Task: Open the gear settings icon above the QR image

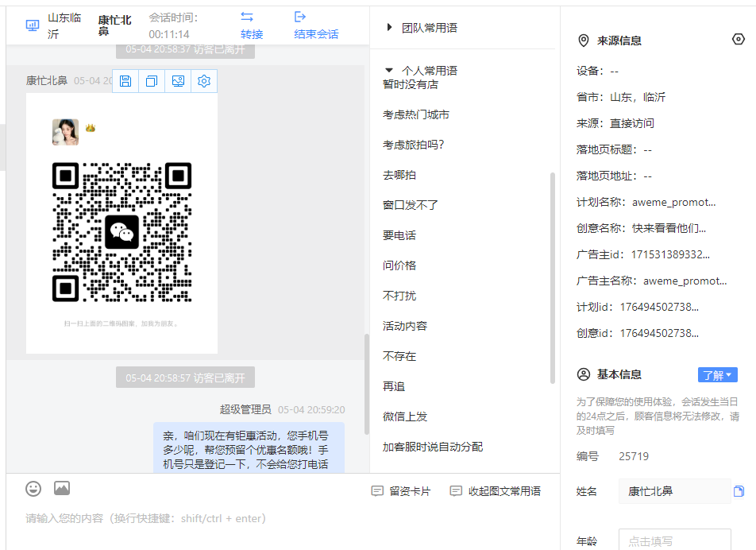Action: pos(204,81)
